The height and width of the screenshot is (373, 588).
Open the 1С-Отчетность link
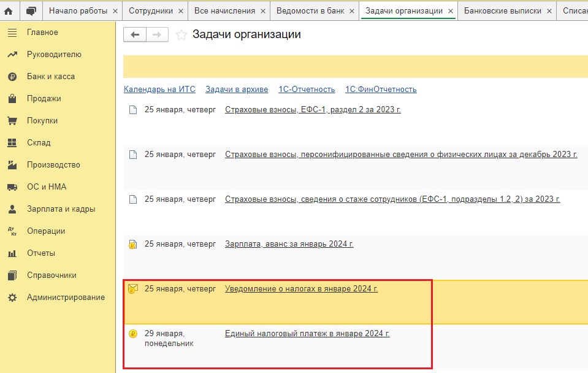coord(307,90)
